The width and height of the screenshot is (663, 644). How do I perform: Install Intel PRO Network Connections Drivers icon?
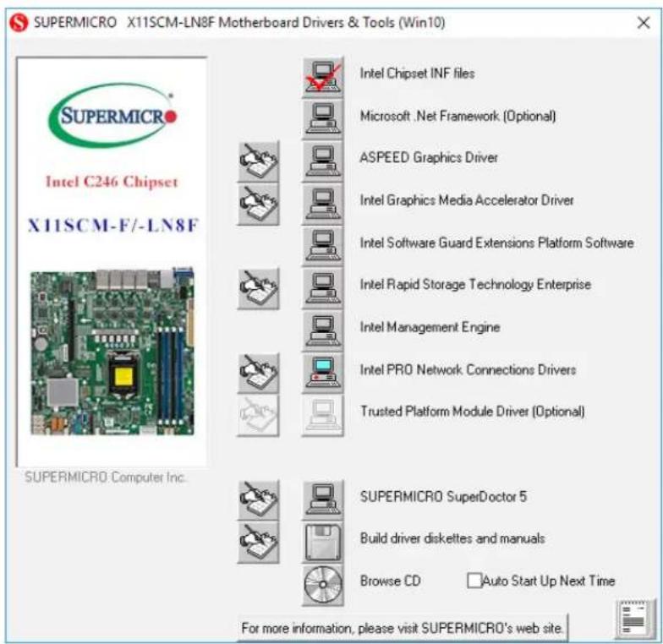tap(323, 374)
